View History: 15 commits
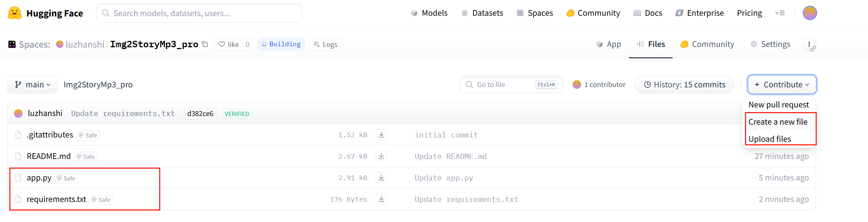This screenshot has height=222, width=868. 684,85
